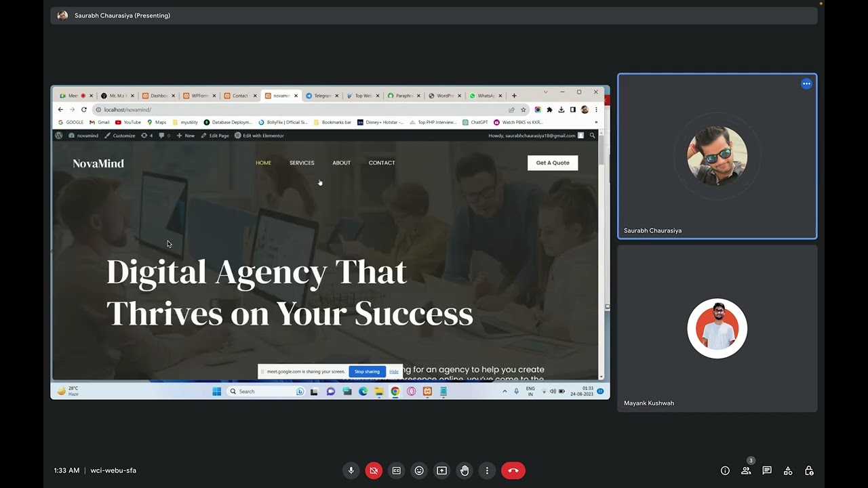Click the NovaMind site logo

tap(98, 163)
